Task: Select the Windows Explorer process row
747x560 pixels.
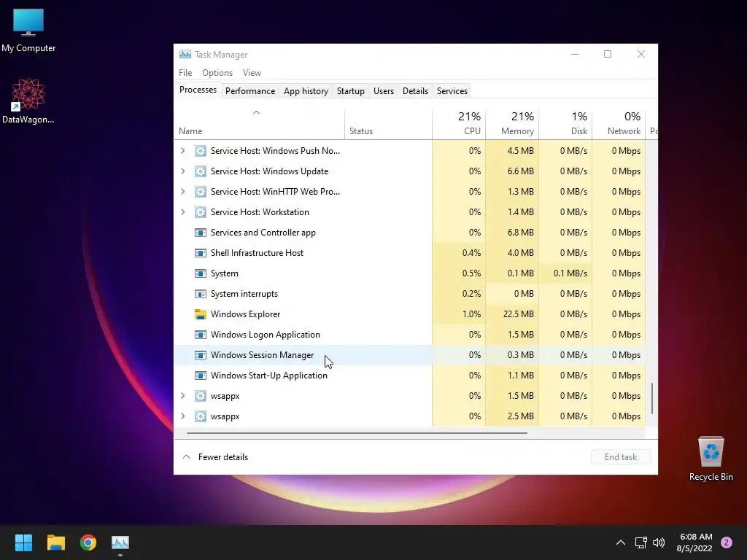Action: [x=410, y=314]
